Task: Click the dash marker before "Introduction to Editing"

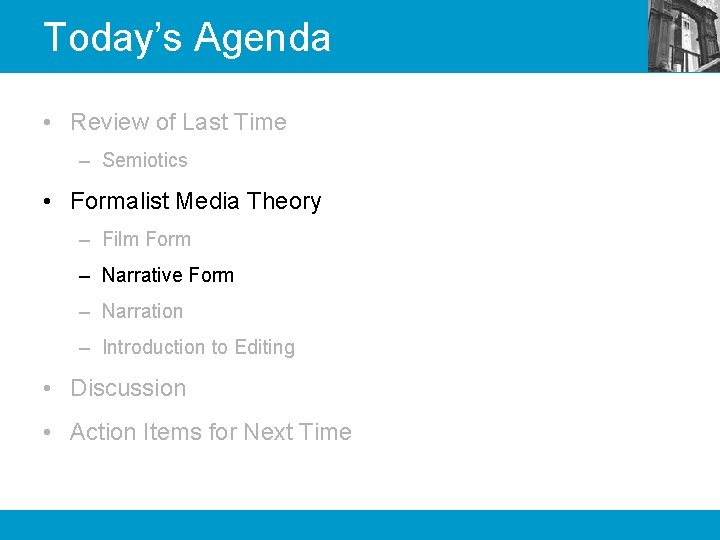Action: pos(84,348)
